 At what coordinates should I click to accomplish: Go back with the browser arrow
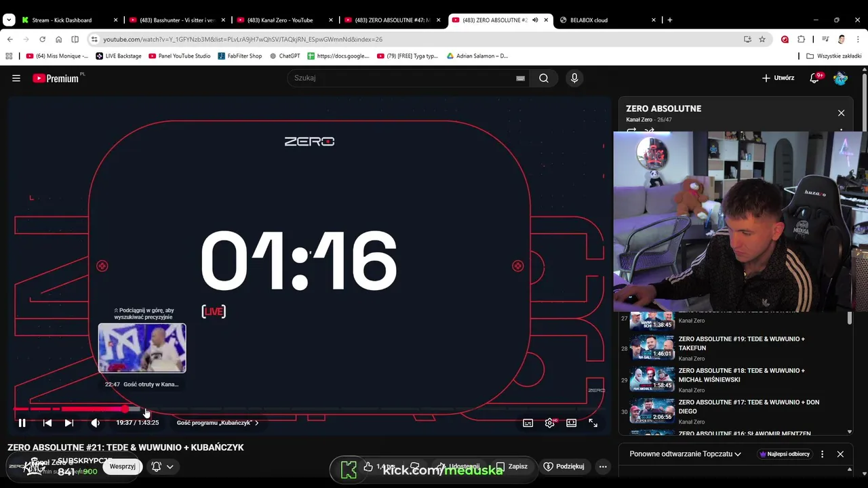[10, 39]
